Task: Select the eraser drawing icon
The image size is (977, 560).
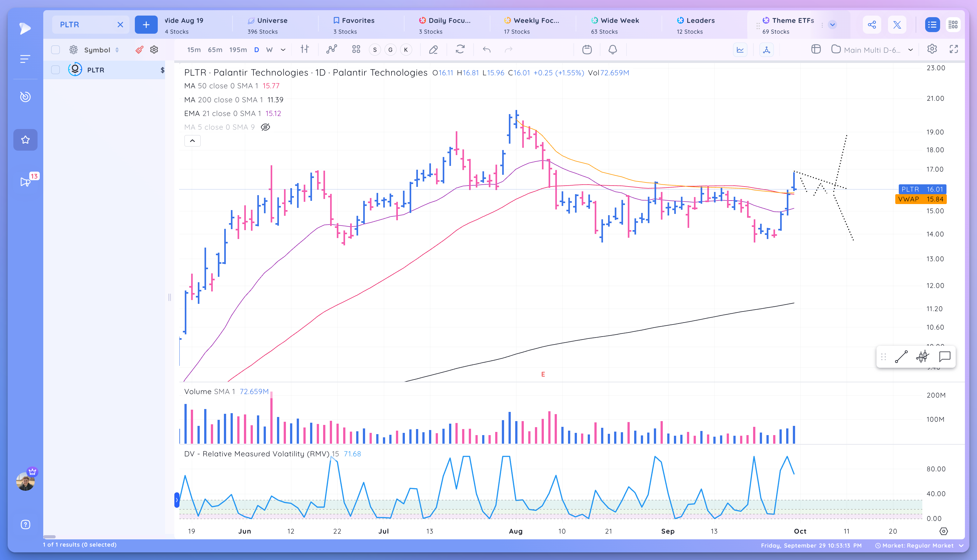Action: point(433,50)
